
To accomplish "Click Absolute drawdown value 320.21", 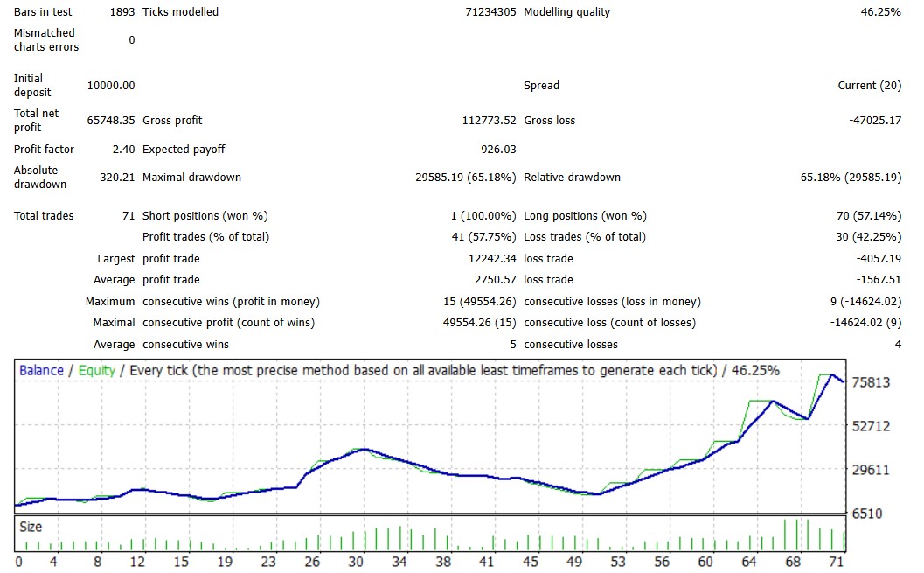I will point(117,177).
